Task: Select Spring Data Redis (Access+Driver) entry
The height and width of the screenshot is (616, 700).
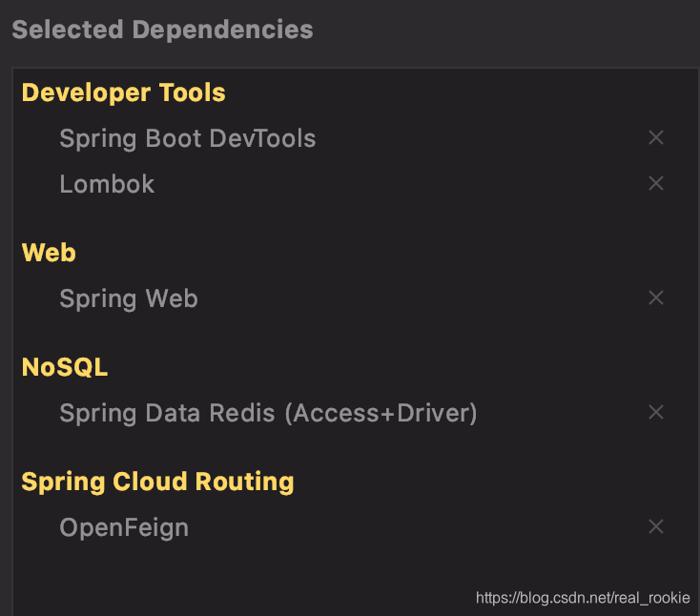Action: [268, 413]
